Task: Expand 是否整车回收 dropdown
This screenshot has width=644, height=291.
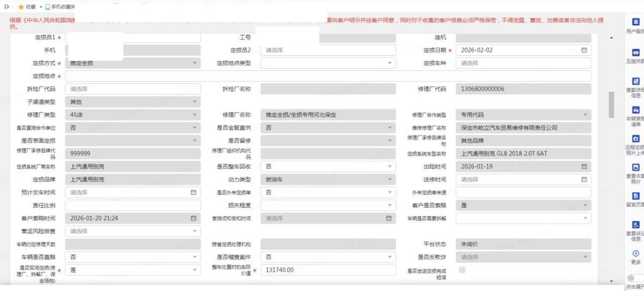Action: (328, 166)
